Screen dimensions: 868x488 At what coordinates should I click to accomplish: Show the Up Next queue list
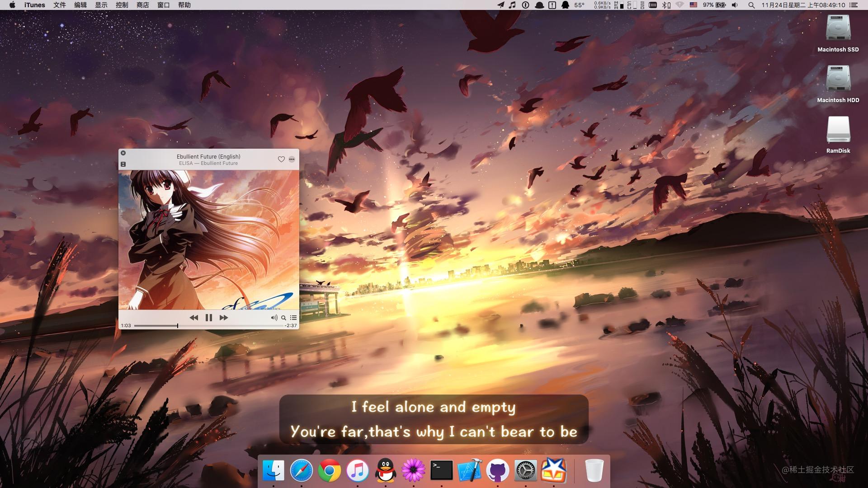click(293, 317)
